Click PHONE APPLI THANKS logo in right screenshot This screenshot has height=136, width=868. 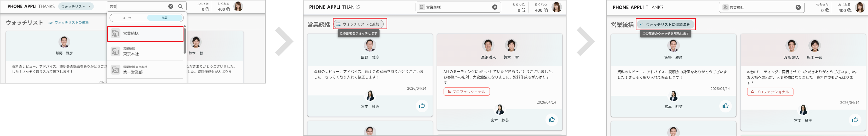(638, 7)
